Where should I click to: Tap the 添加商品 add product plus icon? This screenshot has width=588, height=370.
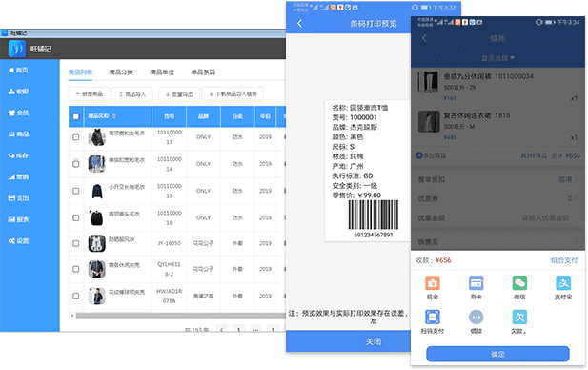[419, 155]
